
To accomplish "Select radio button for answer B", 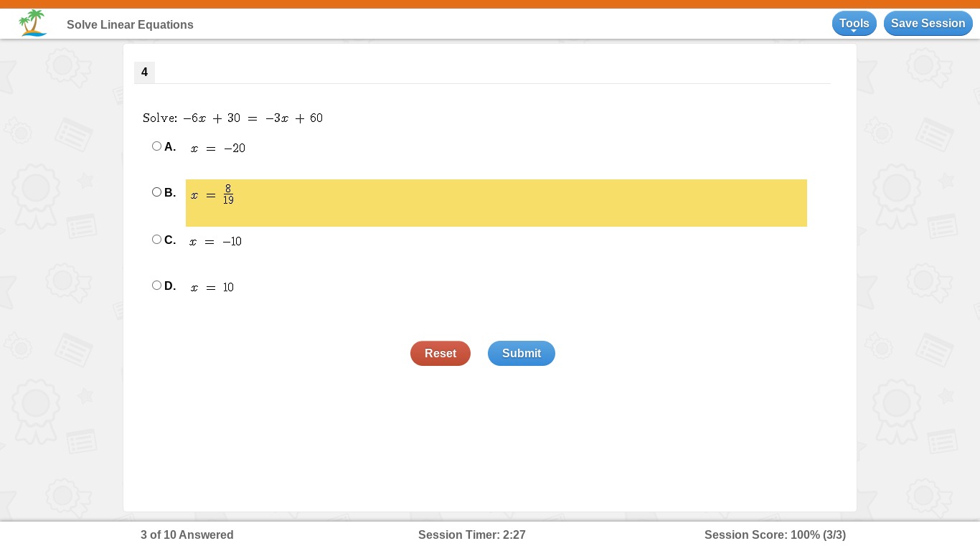I will (156, 192).
